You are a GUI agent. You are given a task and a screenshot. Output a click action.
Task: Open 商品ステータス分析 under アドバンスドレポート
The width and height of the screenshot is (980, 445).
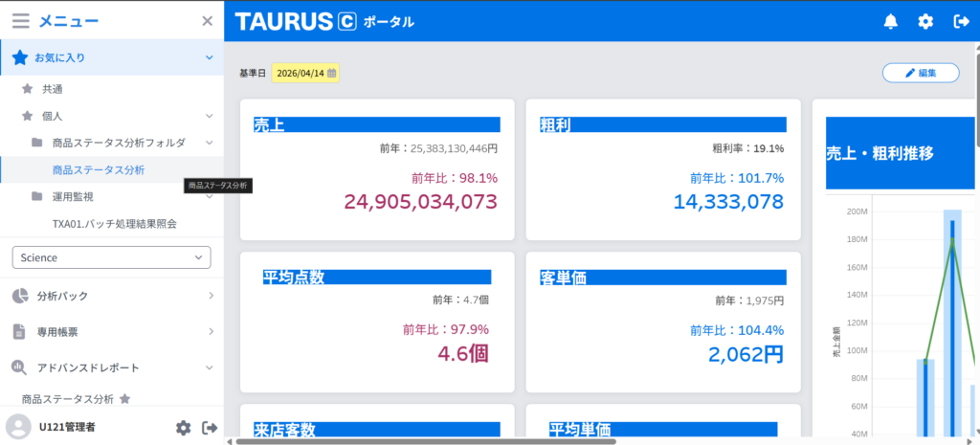68,399
